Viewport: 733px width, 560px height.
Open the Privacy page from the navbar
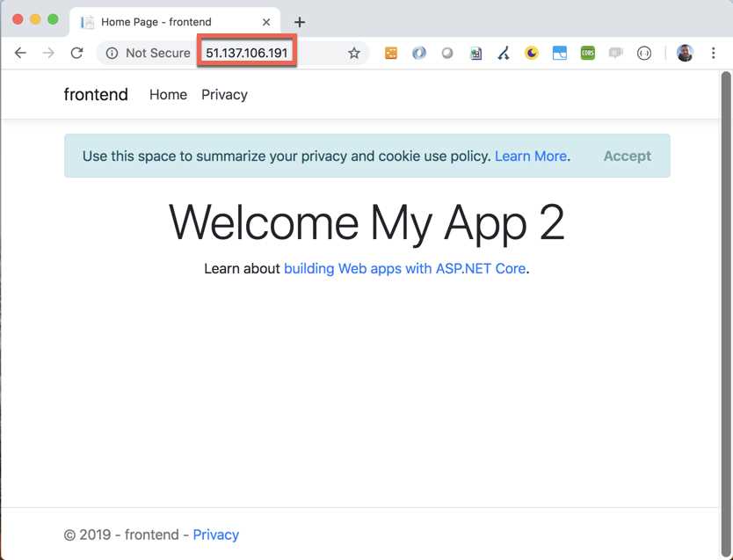point(224,94)
